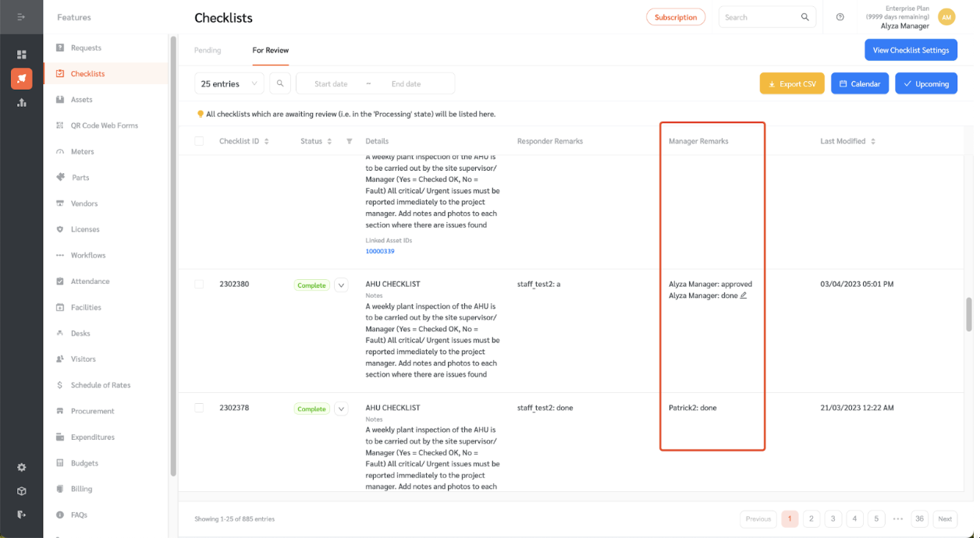This screenshot has height=538, width=980.
Task: Open the analytics chart icon below the rocket icon
Action: (x=21, y=102)
